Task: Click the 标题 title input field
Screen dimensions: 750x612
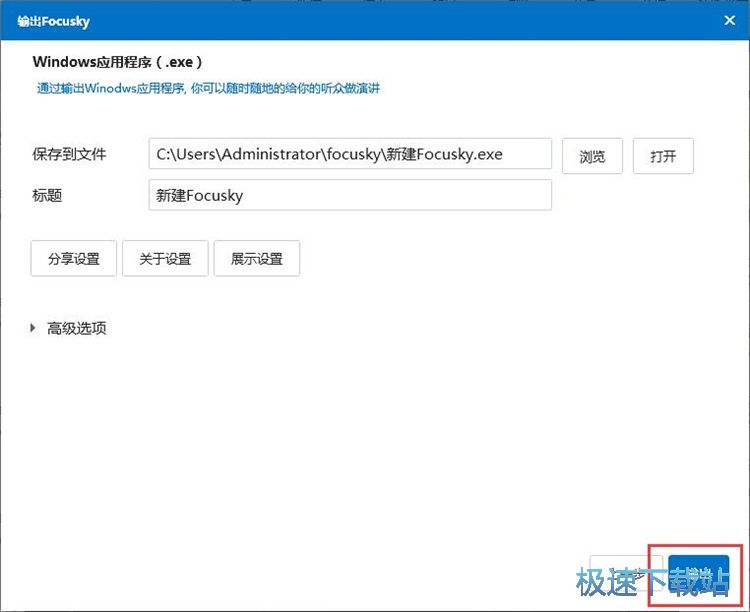Action: click(350, 195)
